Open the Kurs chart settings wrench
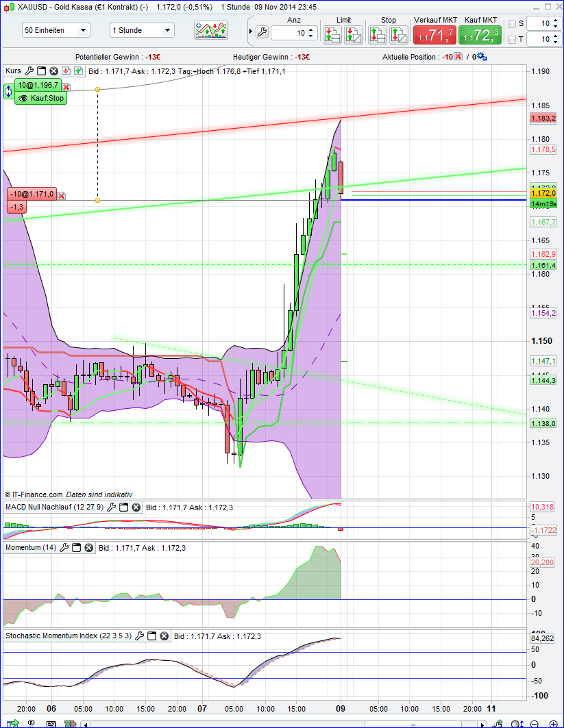 [29, 71]
